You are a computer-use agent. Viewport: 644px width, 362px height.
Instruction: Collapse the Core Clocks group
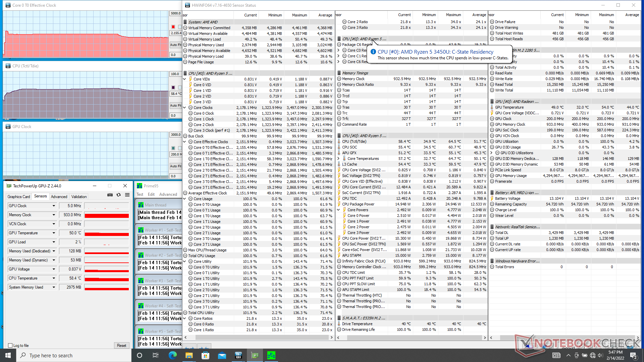(x=185, y=108)
